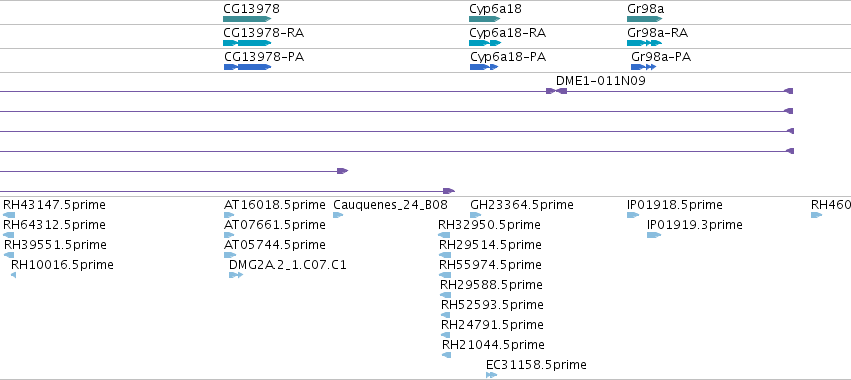Select the purple arrowhead above Cauquenes_24_B08
Viewport: 851px width, 380px height.
pos(342,171)
